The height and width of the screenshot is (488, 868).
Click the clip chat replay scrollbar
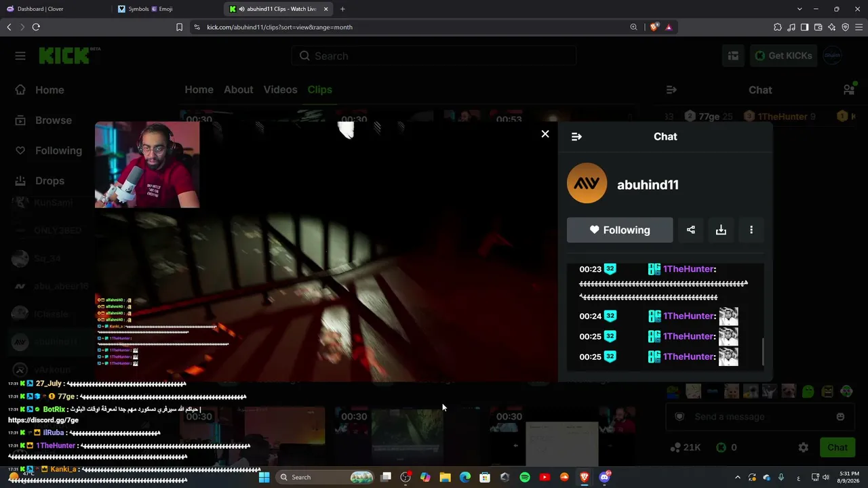click(763, 351)
